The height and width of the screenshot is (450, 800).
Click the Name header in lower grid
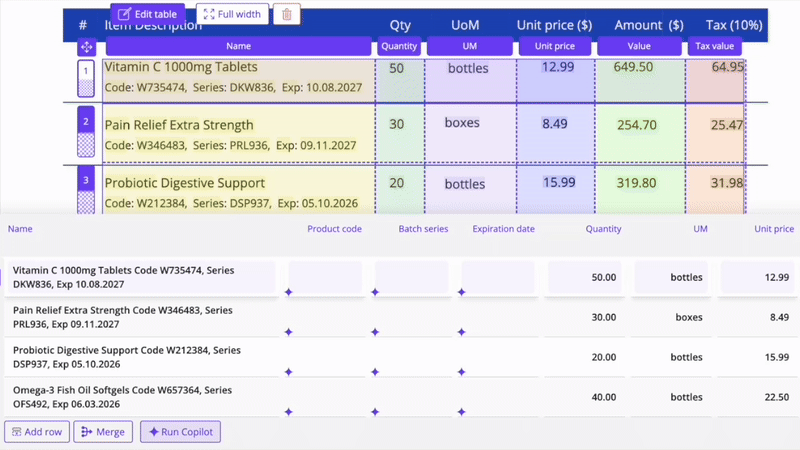coord(20,229)
